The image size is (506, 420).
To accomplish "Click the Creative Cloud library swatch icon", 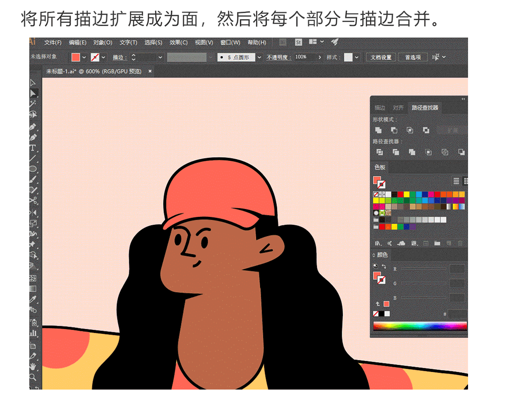I will click(x=401, y=243).
